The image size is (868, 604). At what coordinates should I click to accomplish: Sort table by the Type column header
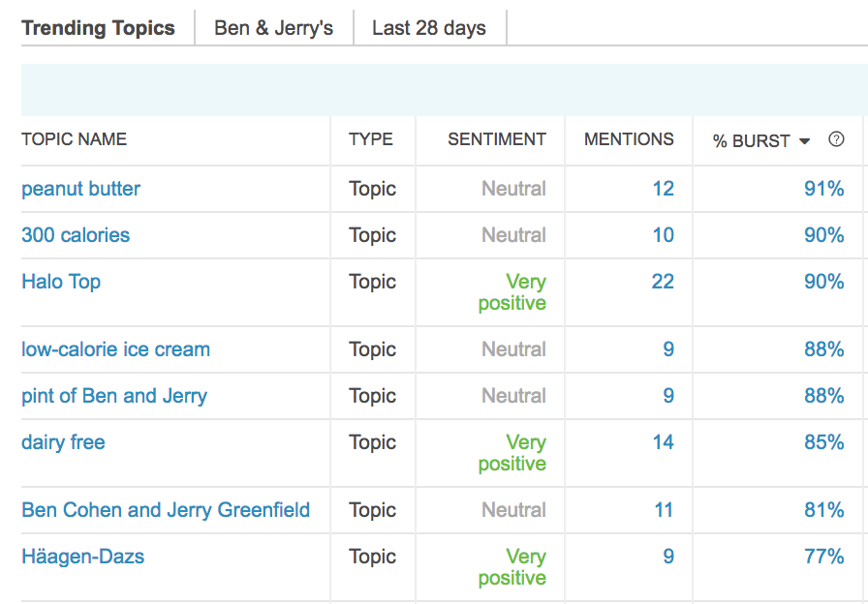(x=371, y=139)
